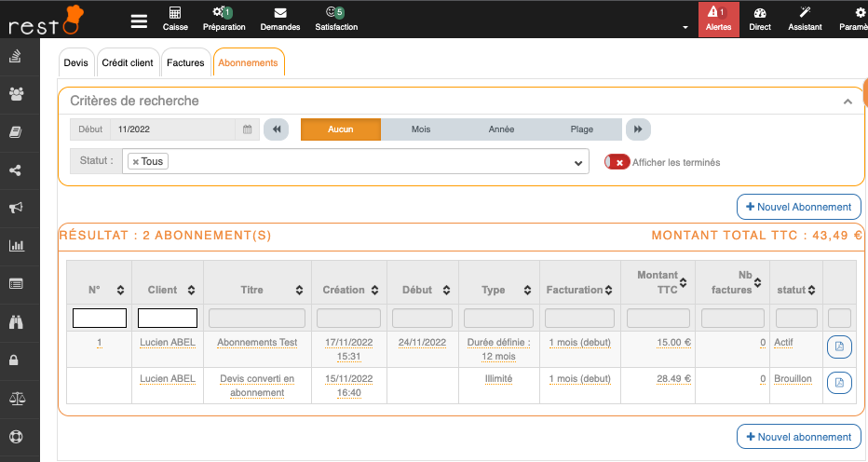Viewport: 868px width, 462px height.
Task: Open the Lucien ABEL client link in first row
Action: (168, 343)
